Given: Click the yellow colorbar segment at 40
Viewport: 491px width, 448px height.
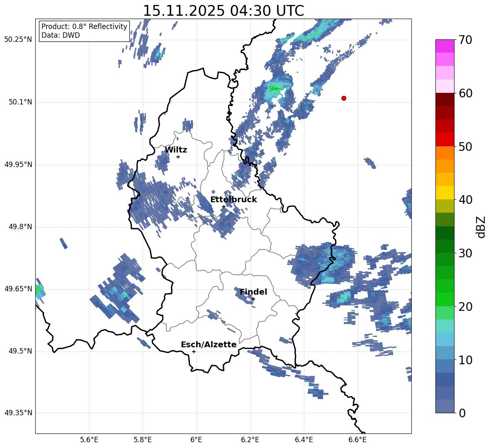Looking at the screenshot, I should click(x=445, y=193).
